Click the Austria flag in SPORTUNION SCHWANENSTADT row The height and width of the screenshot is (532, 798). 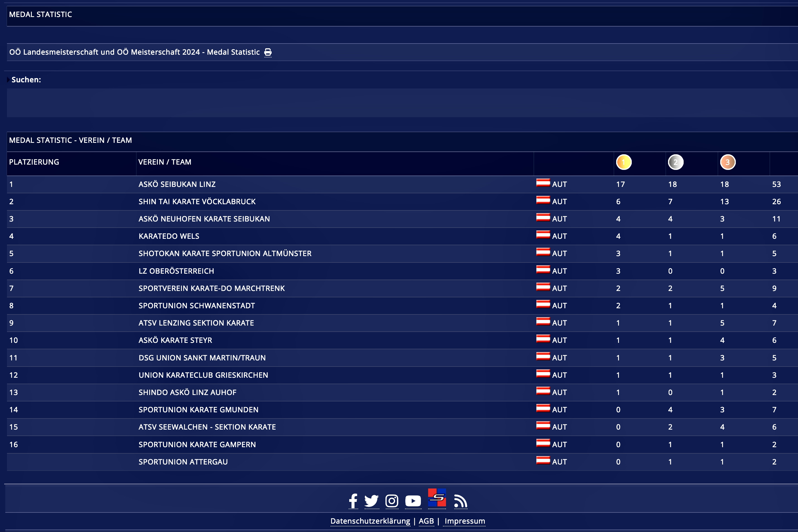coord(543,304)
